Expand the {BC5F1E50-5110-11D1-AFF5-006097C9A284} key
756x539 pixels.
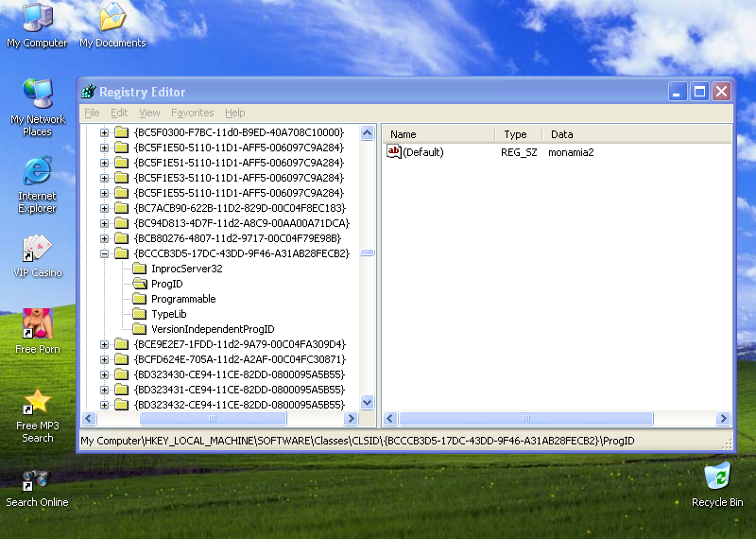[104, 148]
